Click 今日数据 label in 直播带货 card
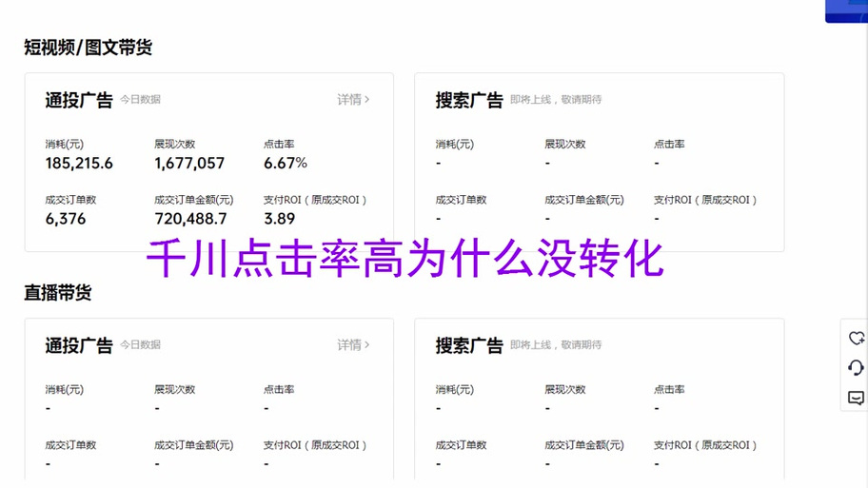 tap(141, 344)
